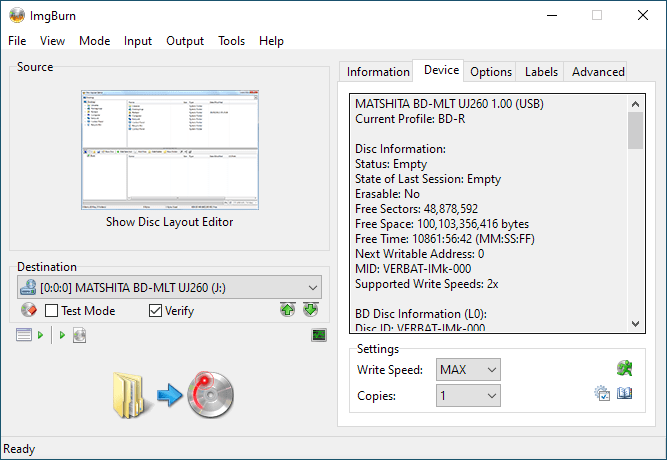Viewport: 667px width, 460px height.
Task: Open the graph monitor display icon
Action: (319, 335)
